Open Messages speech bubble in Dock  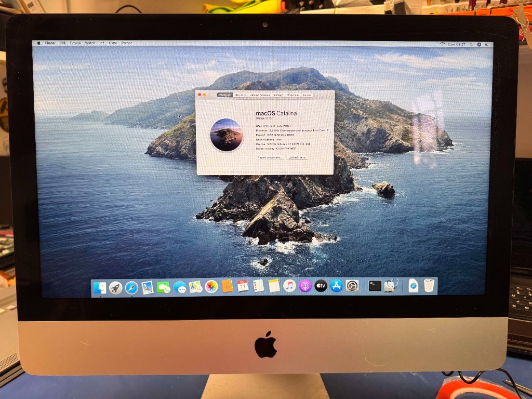(179, 288)
